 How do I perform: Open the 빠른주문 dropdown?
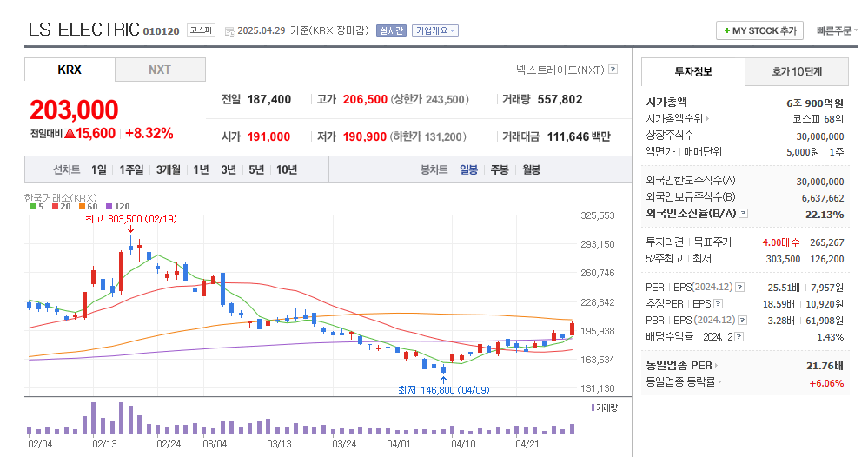pos(837,31)
